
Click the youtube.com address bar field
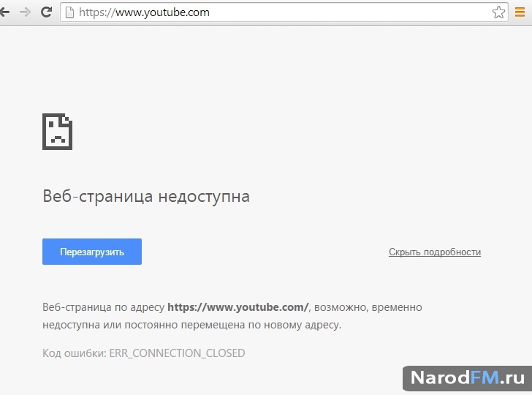[x=284, y=12]
